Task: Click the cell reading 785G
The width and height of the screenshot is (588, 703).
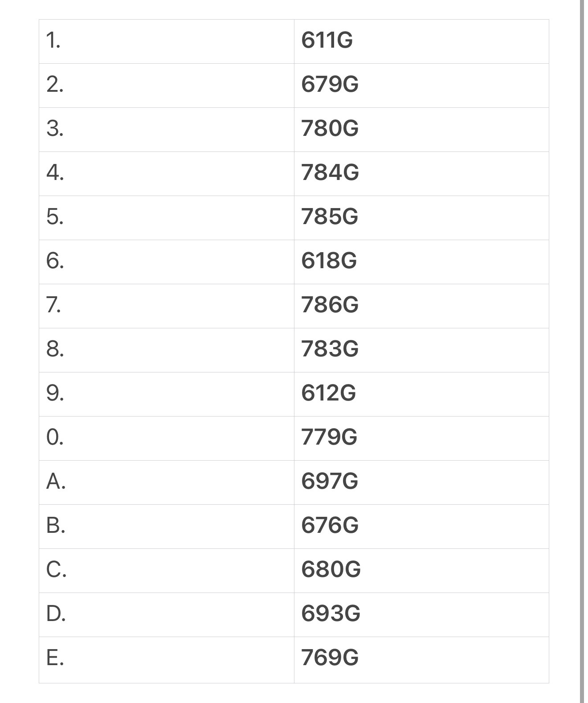Action: click(421, 217)
